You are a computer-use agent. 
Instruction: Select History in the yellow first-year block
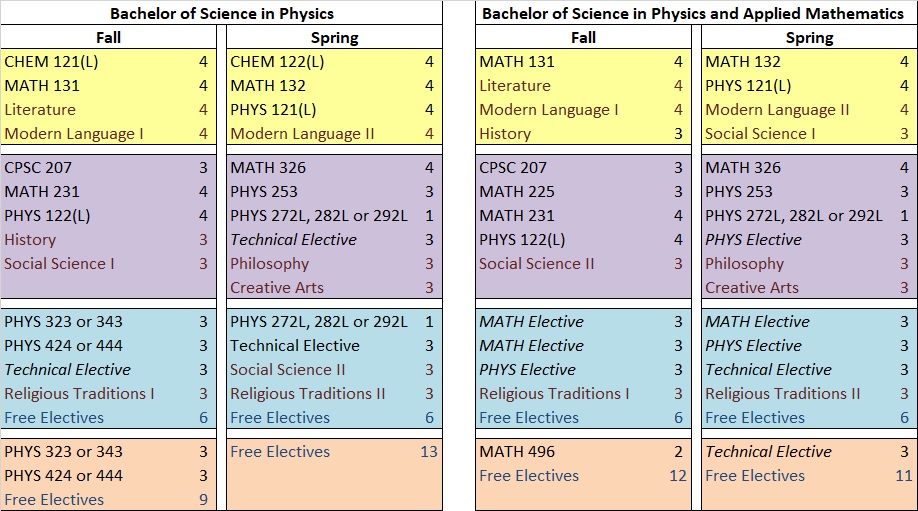tap(505, 133)
